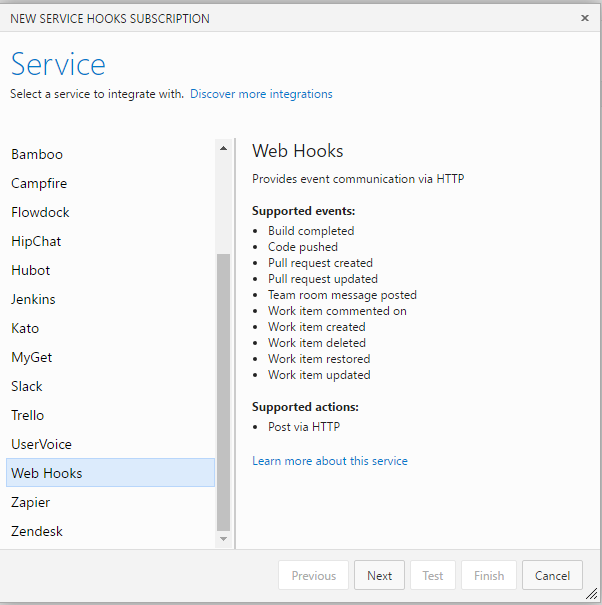The image size is (602, 605).
Task: Click the service list scrollbar thumb
Action: (x=223, y=392)
